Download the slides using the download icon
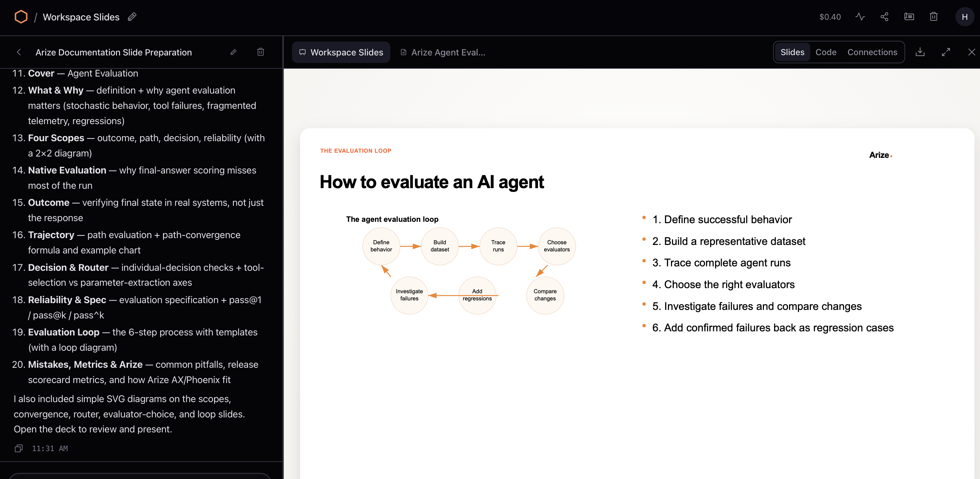The width and height of the screenshot is (980, 479). (x=920, y=52)
